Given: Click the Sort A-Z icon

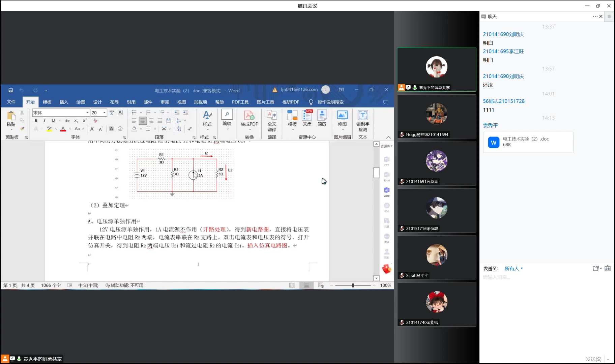Looking at the screenshot, I should click(179, 129).
